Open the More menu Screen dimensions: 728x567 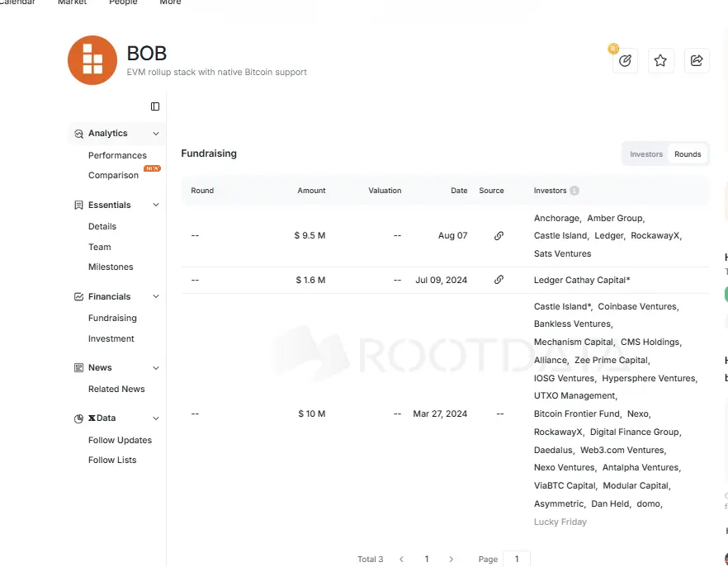170,2
